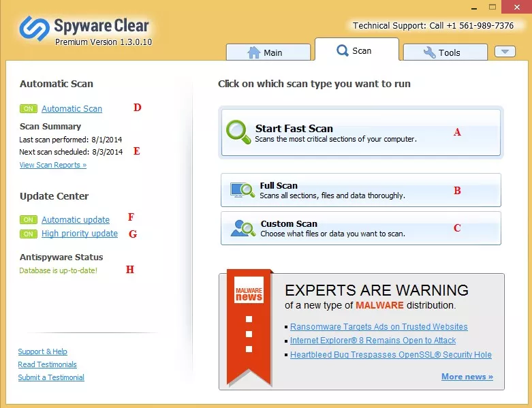The width and height of the screenshot is (532, 408).
Task: Click the 'Antispyware Status' heading
Action: (61, 257)
